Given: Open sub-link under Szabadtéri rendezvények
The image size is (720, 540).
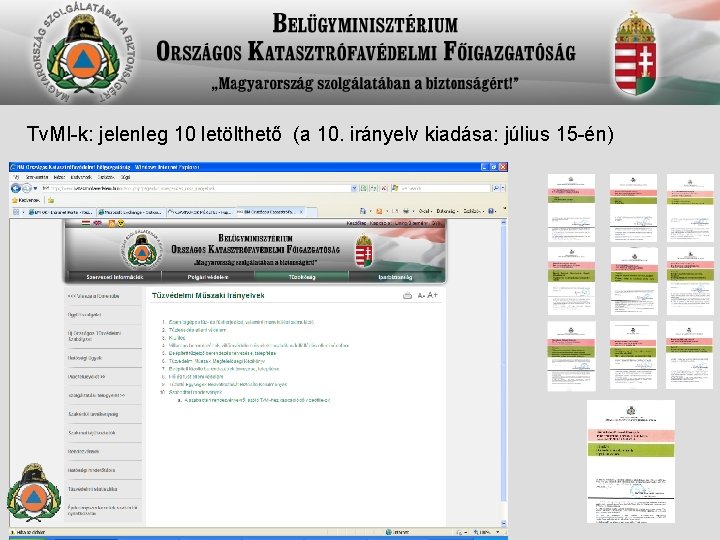Looking at the screenshot, I should pyautogui.click(x=257, y=400).
